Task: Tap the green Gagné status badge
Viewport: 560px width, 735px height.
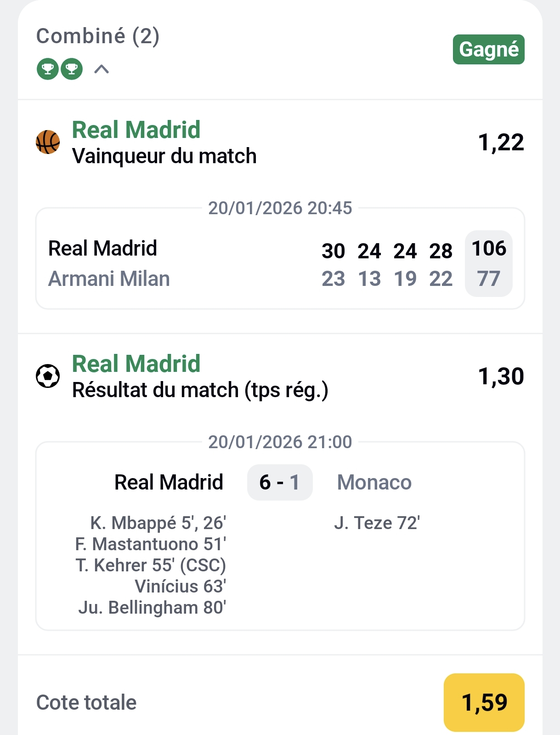Action: pyautogui.click(x=488, y=50)
